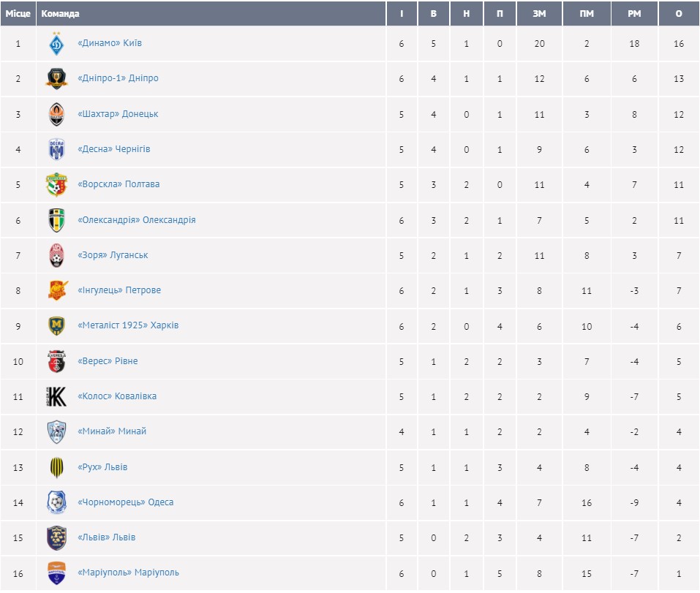Click the Dynamo Kyiv club logo
Image resolution: width=700 pixels, height=593 pixels.
[56, 44]
